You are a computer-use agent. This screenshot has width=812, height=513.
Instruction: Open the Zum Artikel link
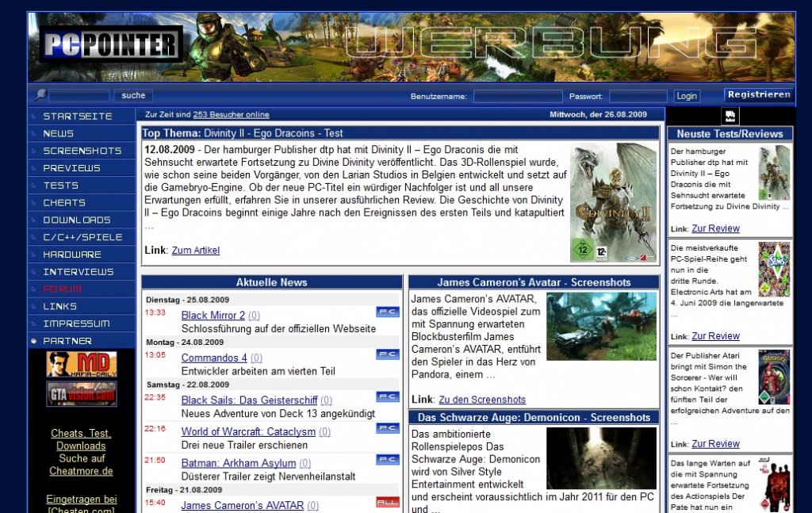click(x=195, y=251)
